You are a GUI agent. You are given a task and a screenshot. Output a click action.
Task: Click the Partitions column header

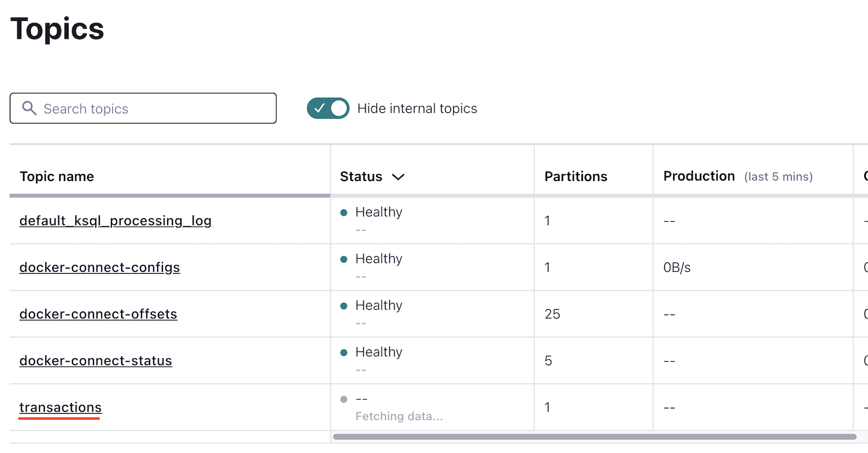575,177
